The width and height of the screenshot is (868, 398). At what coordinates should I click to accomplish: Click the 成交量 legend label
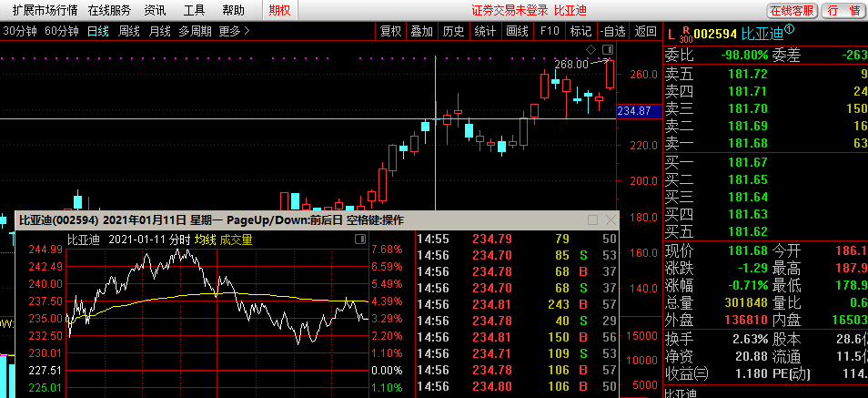tap(236, 240)
